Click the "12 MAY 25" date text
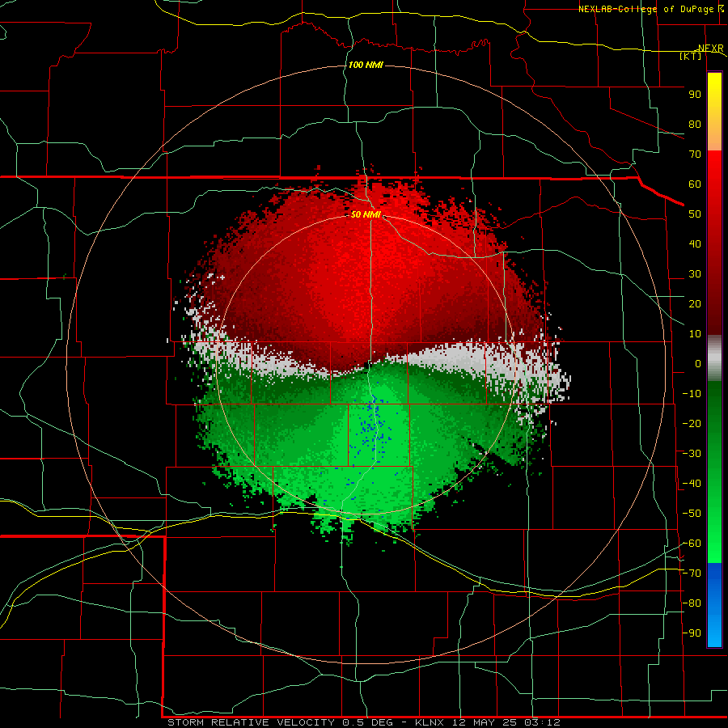Viewport: 728px width, 728px height. pos(485,722)
